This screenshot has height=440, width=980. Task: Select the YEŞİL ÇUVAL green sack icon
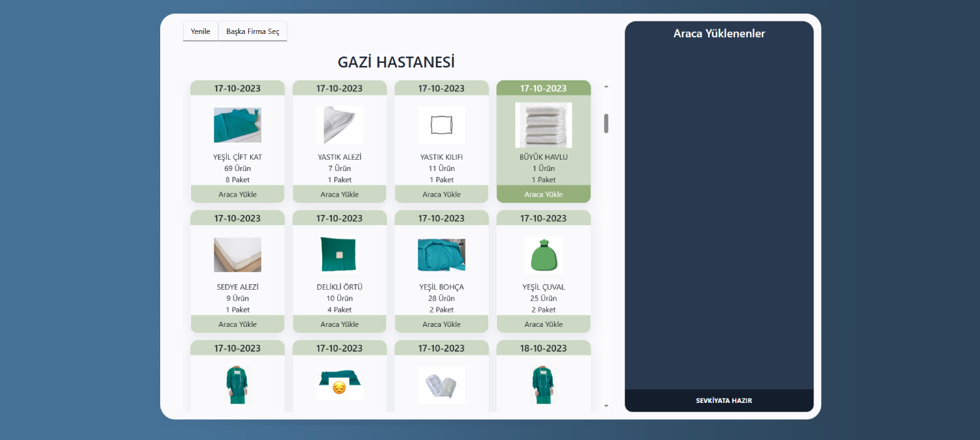tap(544, 255)
